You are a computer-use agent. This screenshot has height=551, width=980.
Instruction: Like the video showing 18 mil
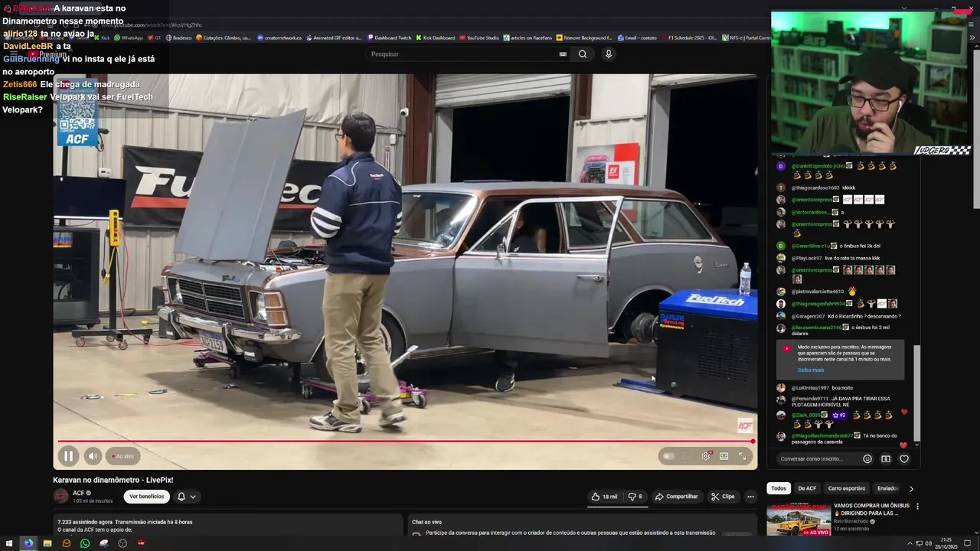[604, 497]
